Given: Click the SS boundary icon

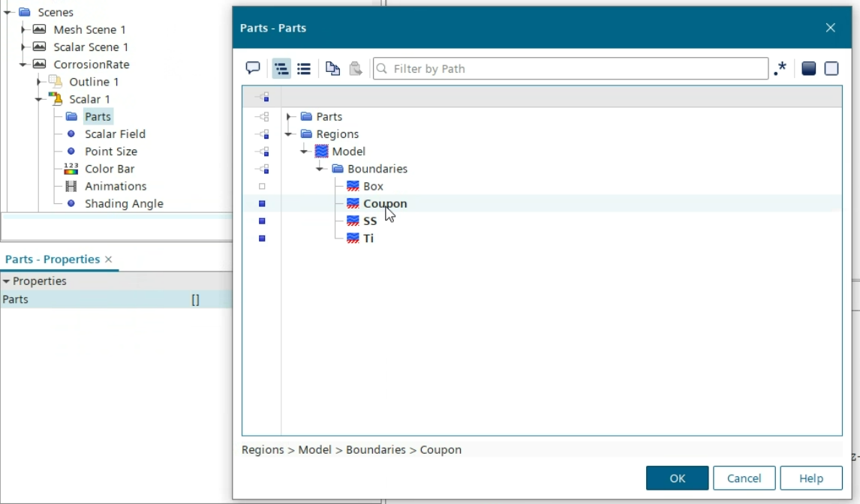Looking at the screenshot, I should click(353, 221).
